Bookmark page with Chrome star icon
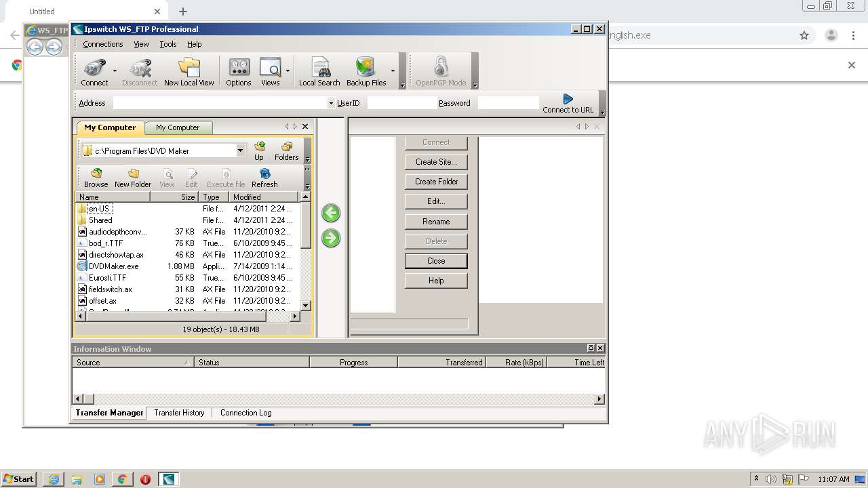The image size is (868, 488). [x=804, y=35]
